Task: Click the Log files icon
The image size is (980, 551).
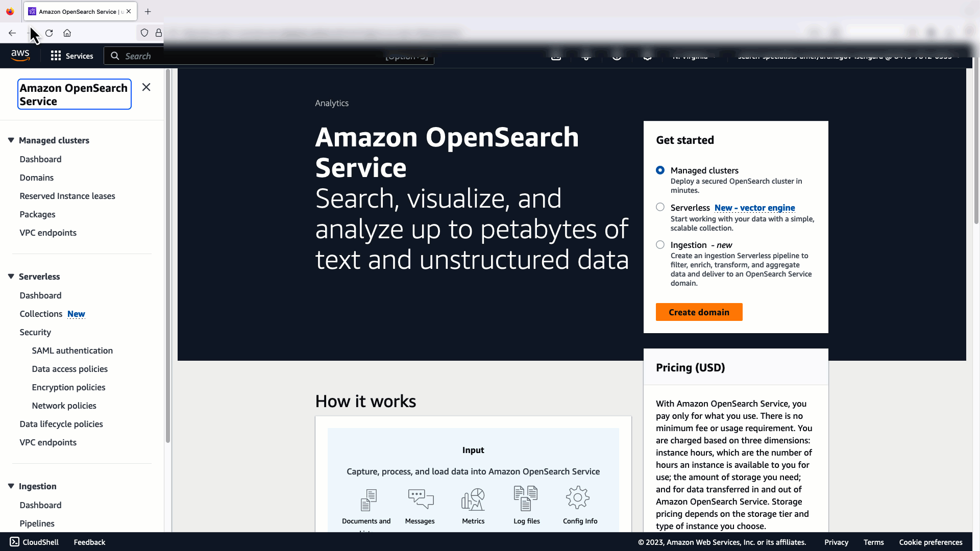Action: [526, 498]
